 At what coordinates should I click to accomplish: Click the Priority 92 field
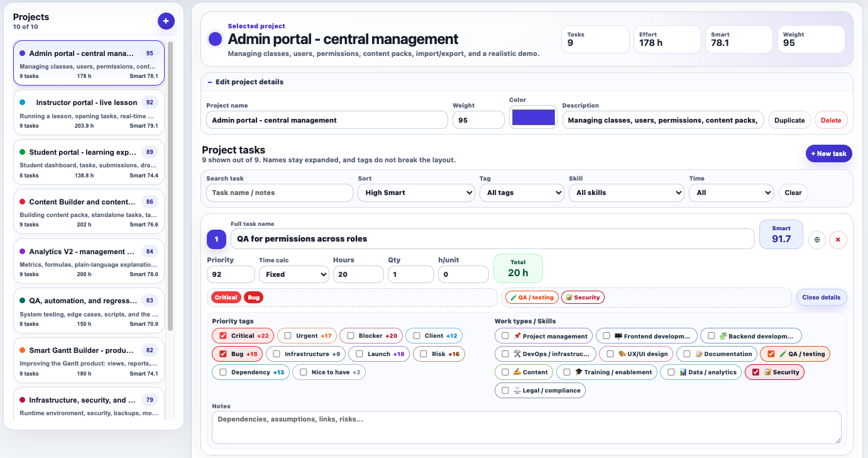click(x=231, y=274)
